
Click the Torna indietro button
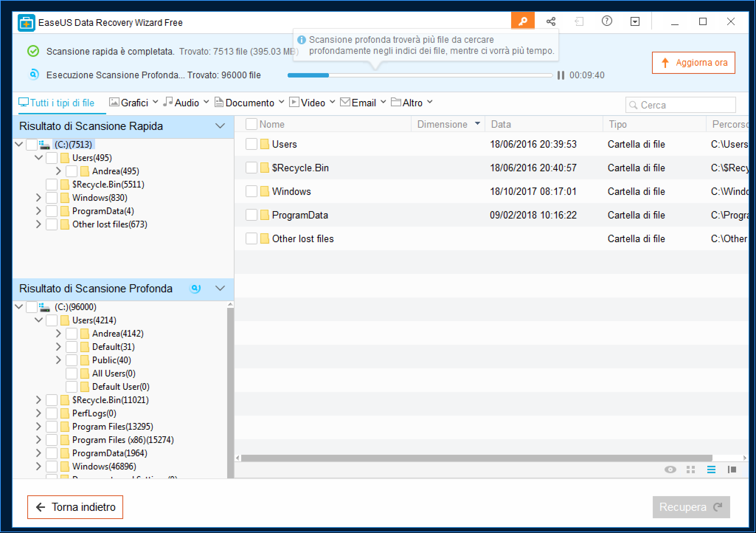tap(75, 507)
